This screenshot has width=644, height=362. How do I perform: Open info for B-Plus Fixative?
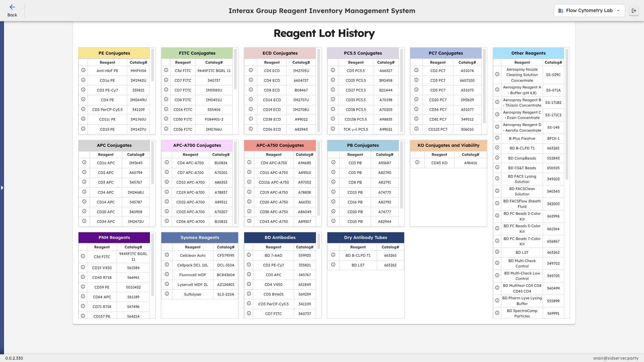pyautogui.click(x=497, y=138)
